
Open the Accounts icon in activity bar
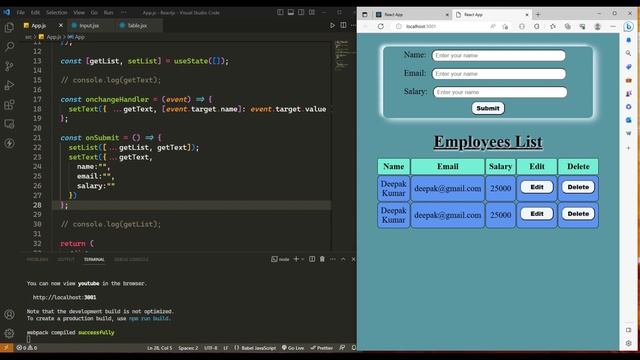(9, 314)
